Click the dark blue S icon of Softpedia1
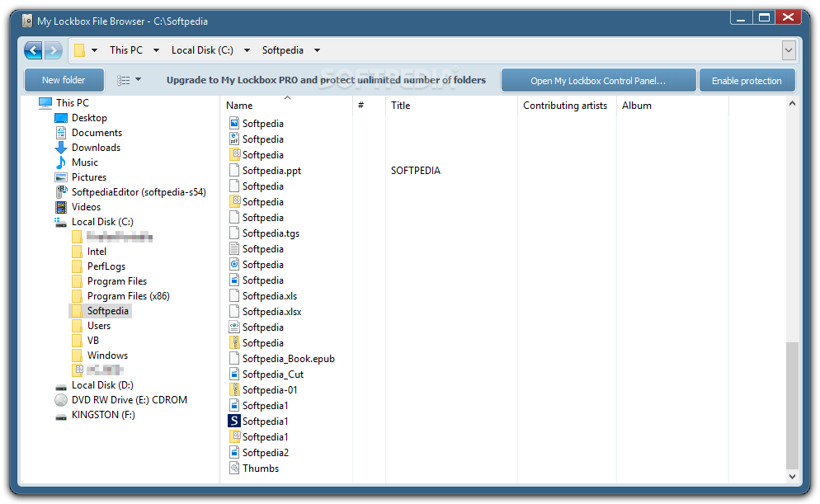Screen dimensions: 820x504 coord(234,421)
